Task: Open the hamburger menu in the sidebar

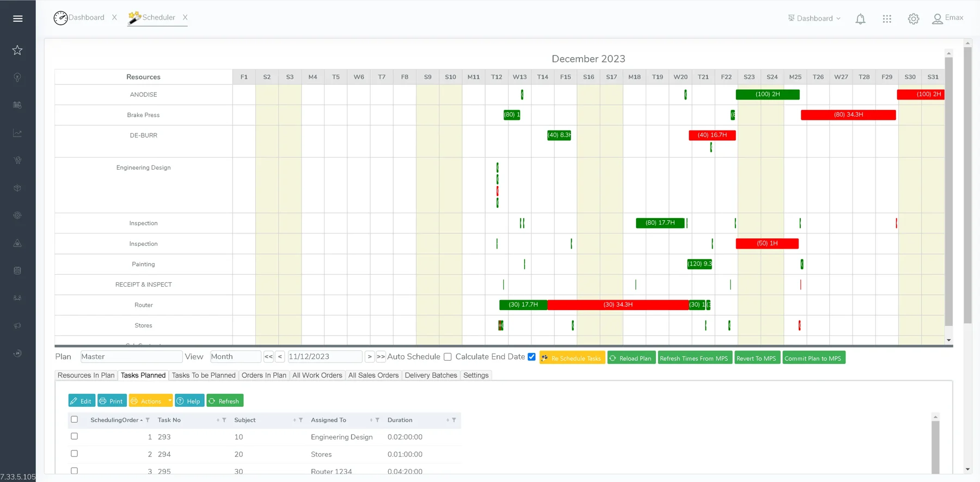Action: 17,18
